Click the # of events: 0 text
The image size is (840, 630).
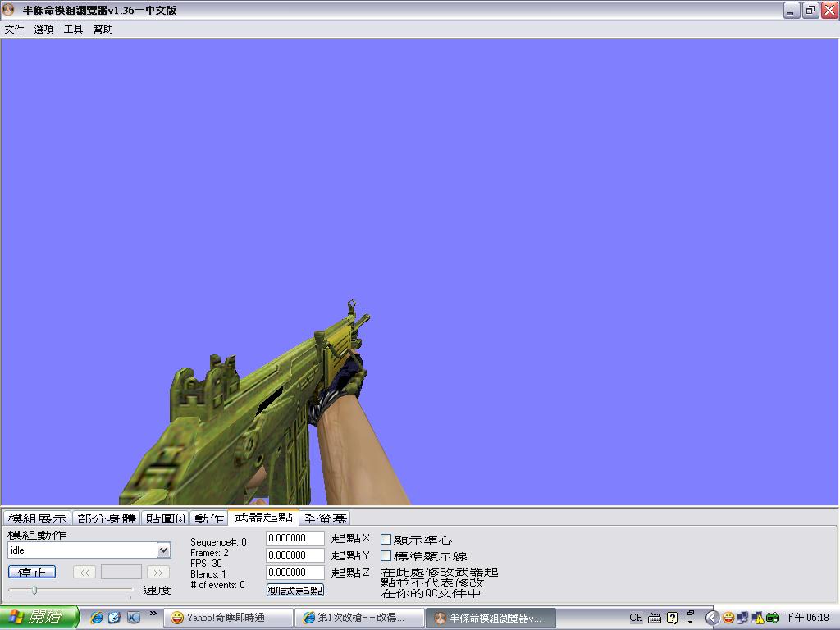click(217, 584)
